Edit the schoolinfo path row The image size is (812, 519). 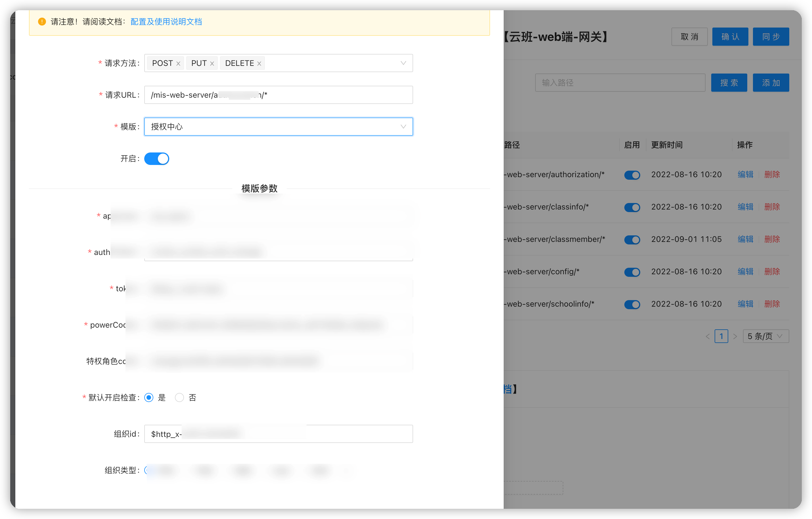pos(745,304)
